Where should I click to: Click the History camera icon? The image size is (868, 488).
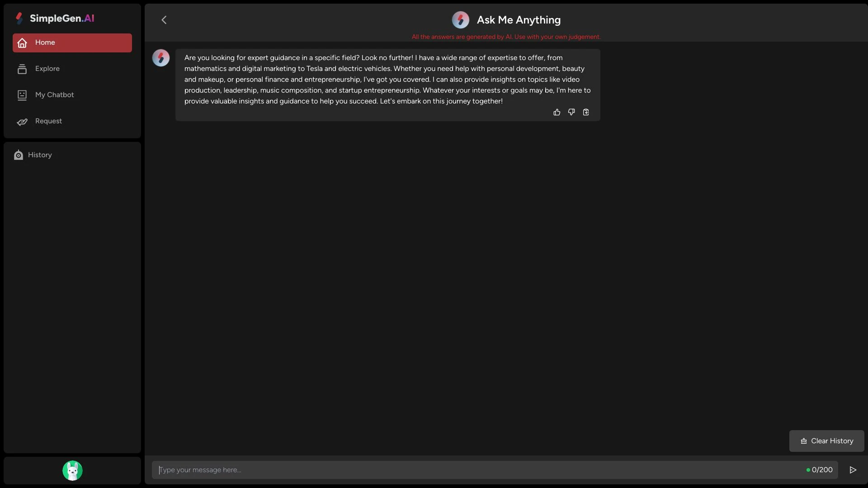(x=19, y=155)
